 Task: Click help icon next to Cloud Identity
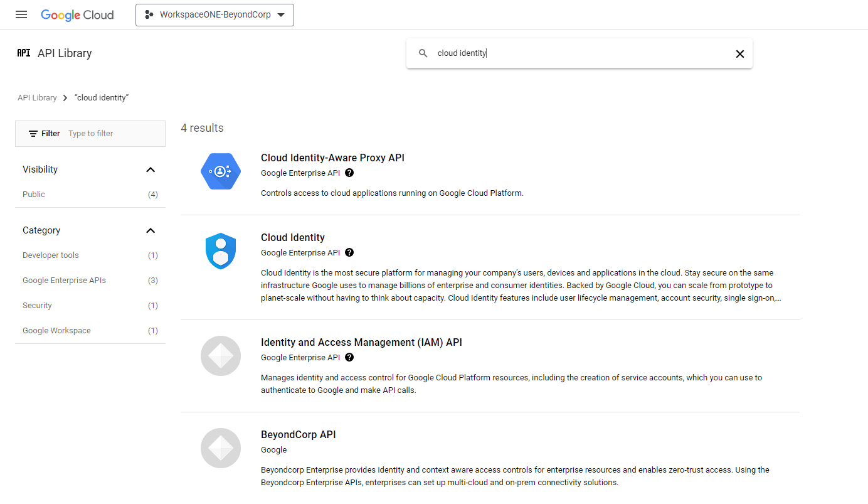[349, 252]
